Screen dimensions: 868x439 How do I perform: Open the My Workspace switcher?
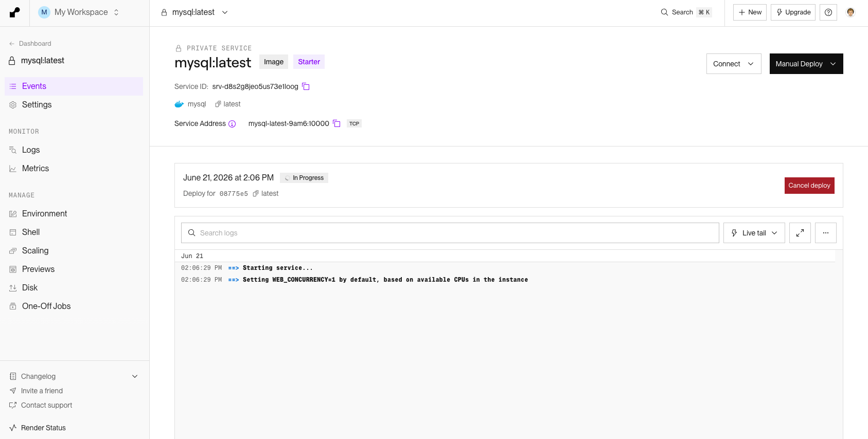click(79, 12)
